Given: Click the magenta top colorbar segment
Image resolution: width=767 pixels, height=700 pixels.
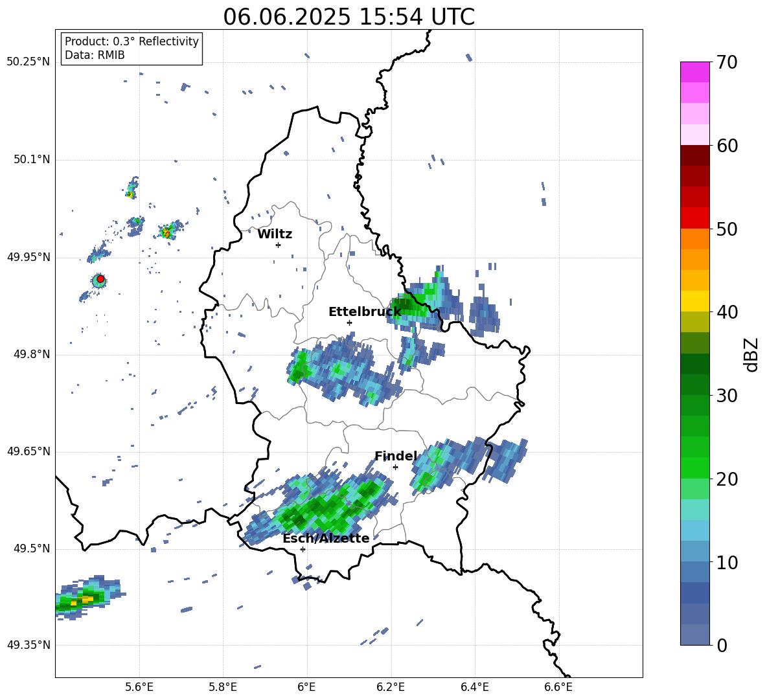Looking at the screenshot, I should tap(694, 72).
